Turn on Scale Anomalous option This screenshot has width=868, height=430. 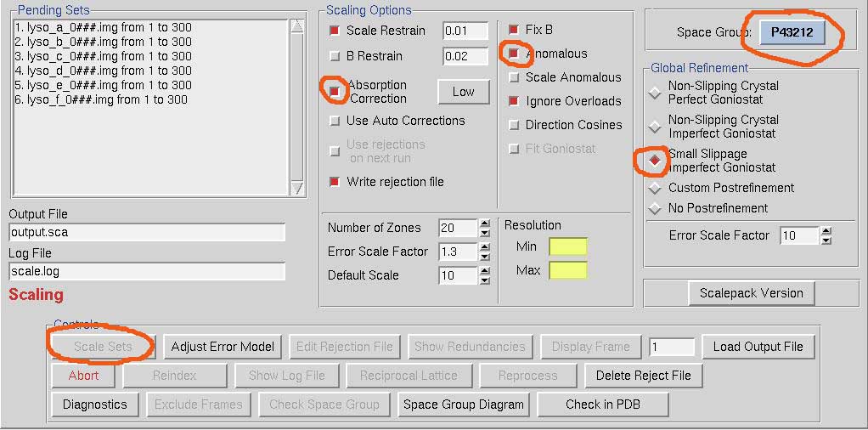pos(514,77)
